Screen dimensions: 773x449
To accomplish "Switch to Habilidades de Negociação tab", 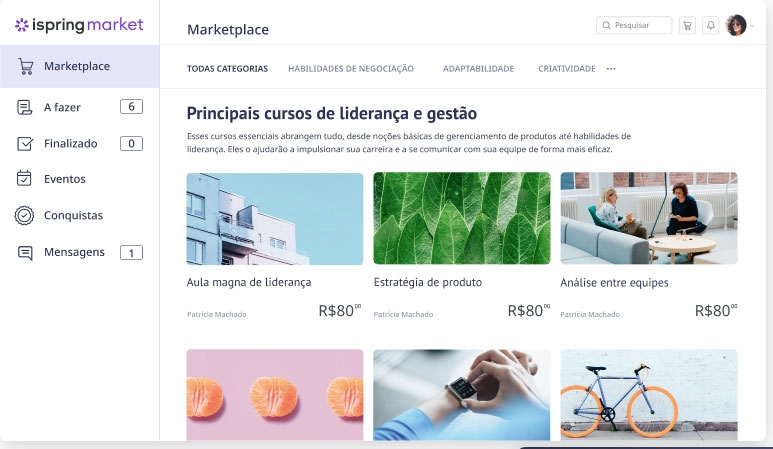I will click(x=351, y=69).
